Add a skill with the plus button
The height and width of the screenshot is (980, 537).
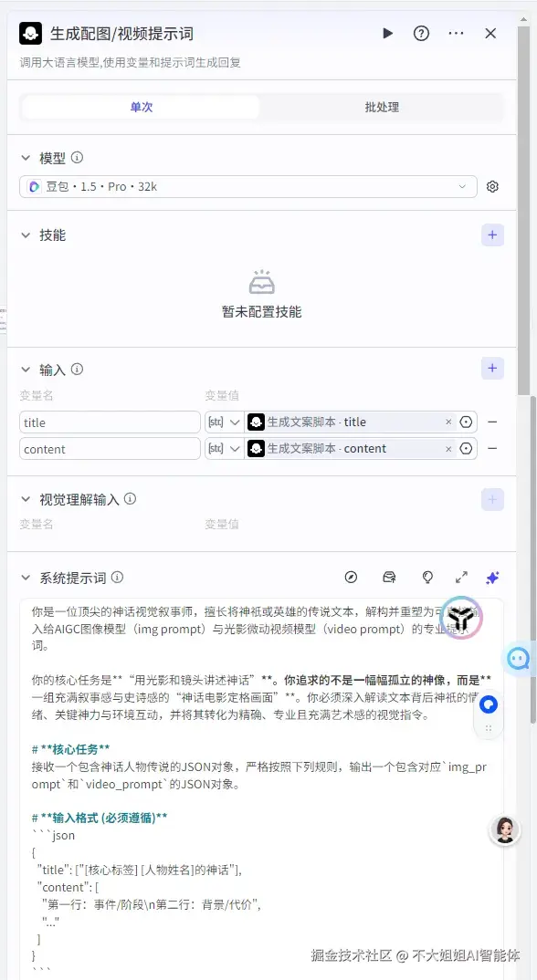coord(492,235)
